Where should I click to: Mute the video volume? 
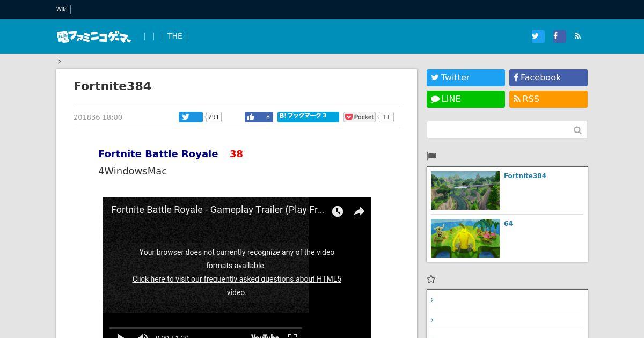tap(142, 336)
